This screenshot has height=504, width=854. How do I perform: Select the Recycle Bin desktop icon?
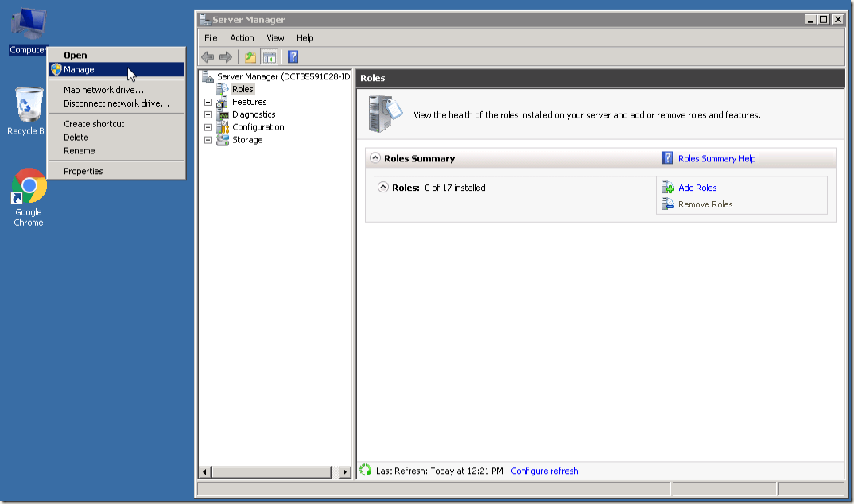point(27,111)
